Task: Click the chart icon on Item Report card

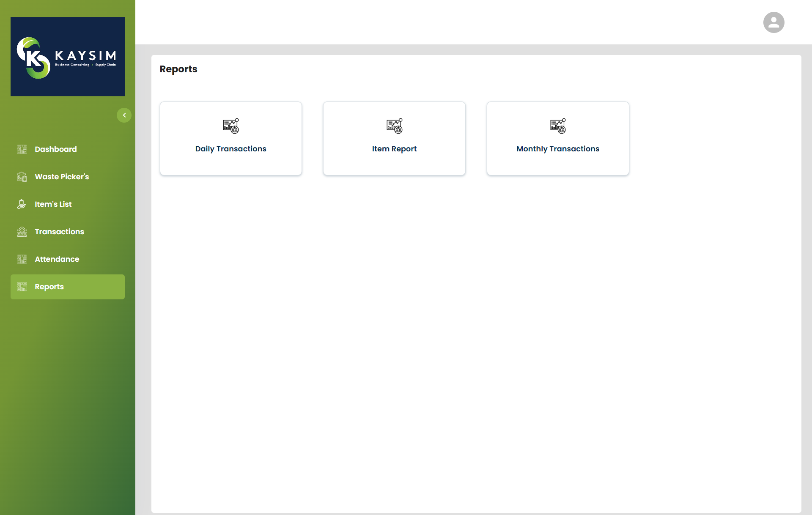Action: coord(394,126)
